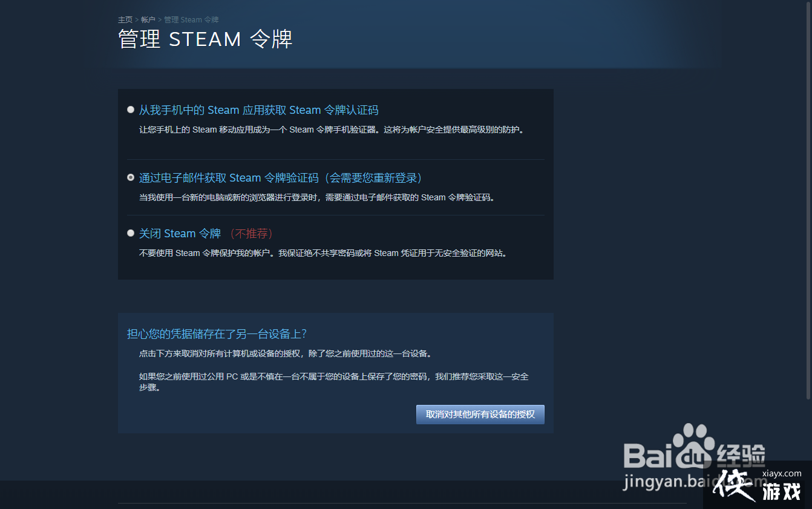Click the public PC security warning paragraph

coord(333,381)
